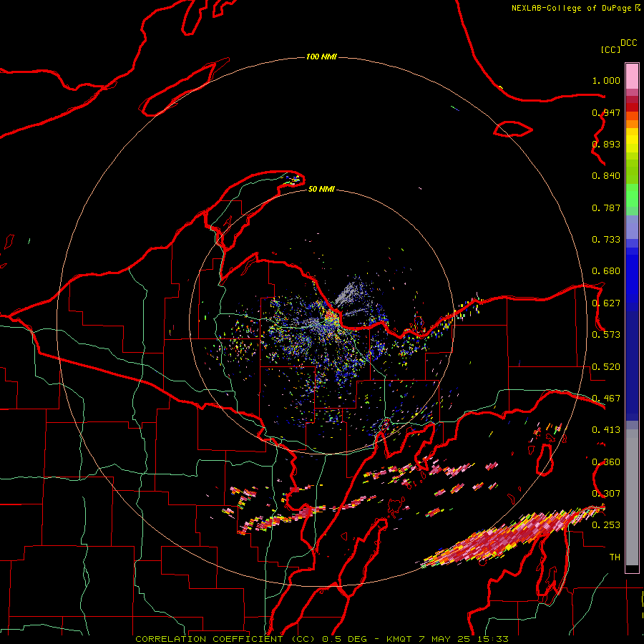Click the 0.360 legend value
This screenshot has width=644, height=644.
606,462
